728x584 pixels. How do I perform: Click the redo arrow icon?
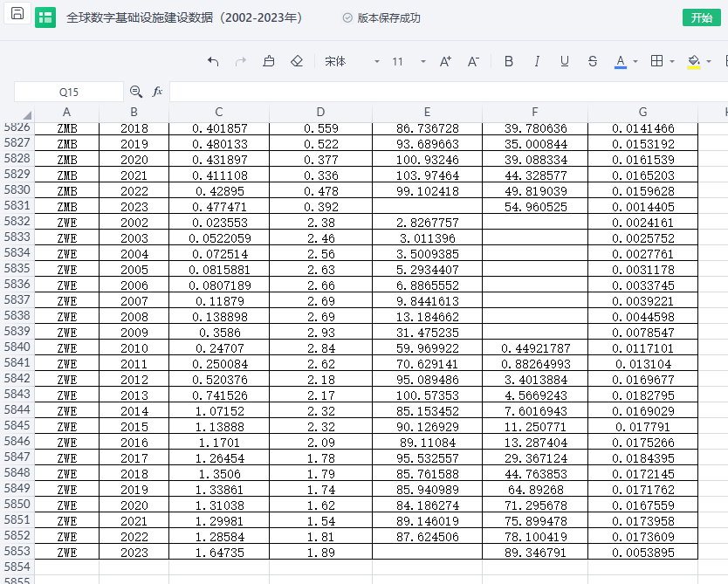[x=241, y=61]
